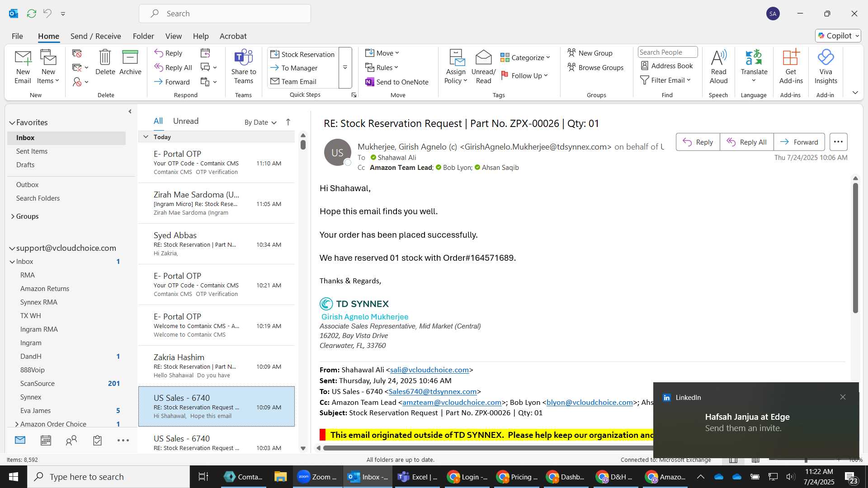Click the sali@vcloudchoice.com link
This screenshot has width=868, height=488.
pos(429,370)
